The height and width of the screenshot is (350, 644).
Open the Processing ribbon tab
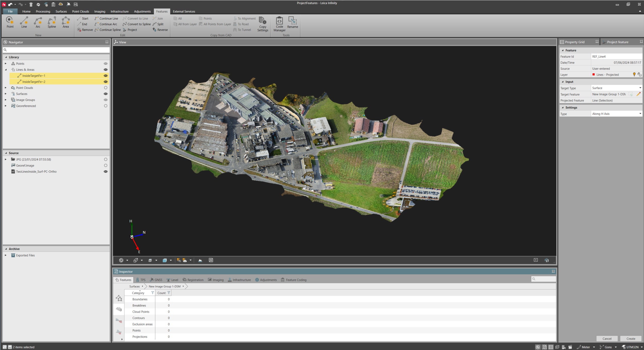point(43,11)
